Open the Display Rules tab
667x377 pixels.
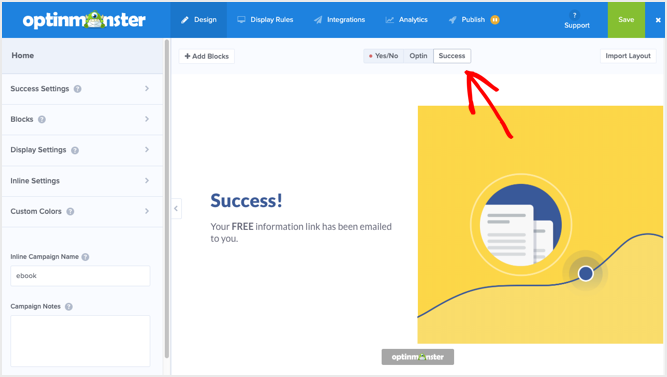tap(265, 20)
